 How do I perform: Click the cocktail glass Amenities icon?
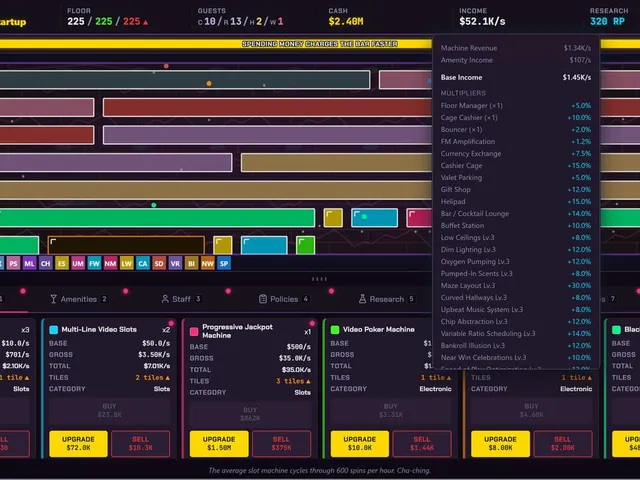(53, 299)
